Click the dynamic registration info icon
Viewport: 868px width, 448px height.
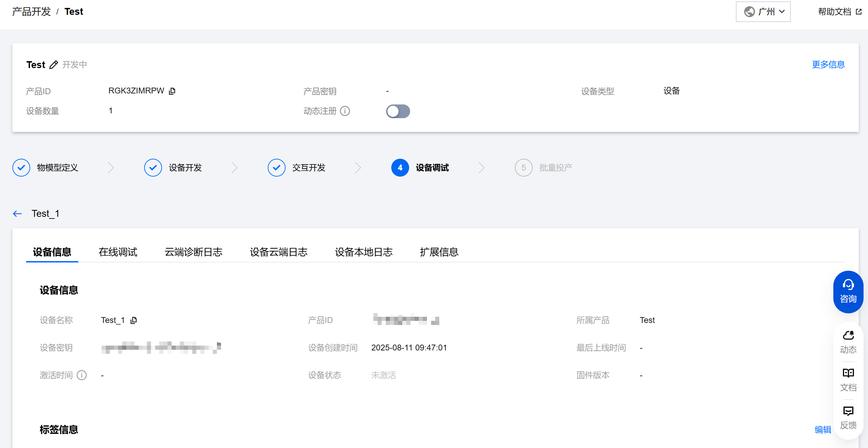[x=345, y=111]
